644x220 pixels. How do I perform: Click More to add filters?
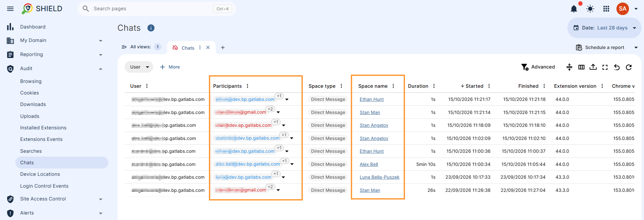(x=170, y=67)
